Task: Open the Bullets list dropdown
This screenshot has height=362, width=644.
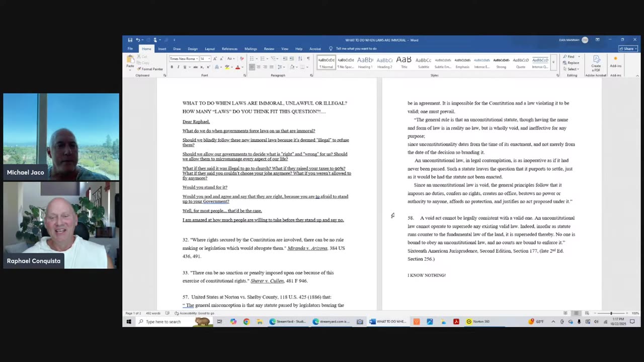Action: 257,59
